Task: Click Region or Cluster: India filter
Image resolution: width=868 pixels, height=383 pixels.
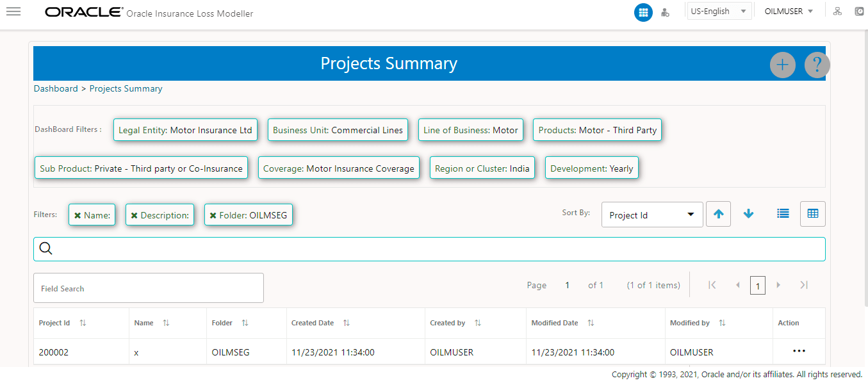Action: pyautogui.click(x=482, y=168)
